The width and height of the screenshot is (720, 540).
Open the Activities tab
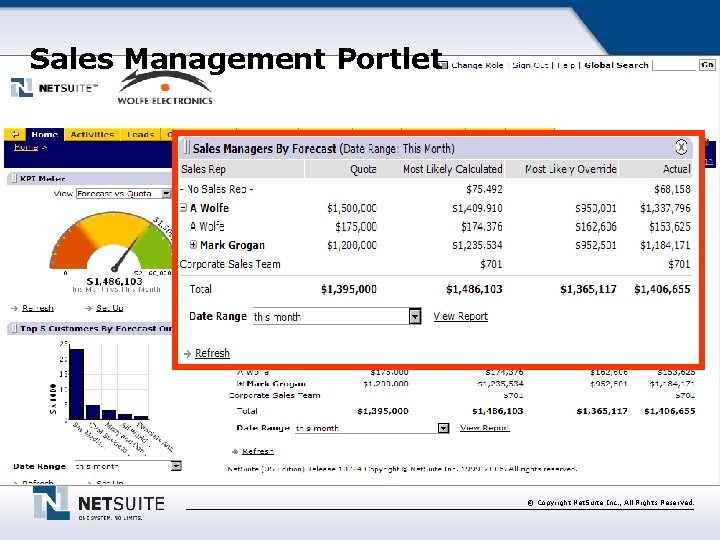[92, 135]
